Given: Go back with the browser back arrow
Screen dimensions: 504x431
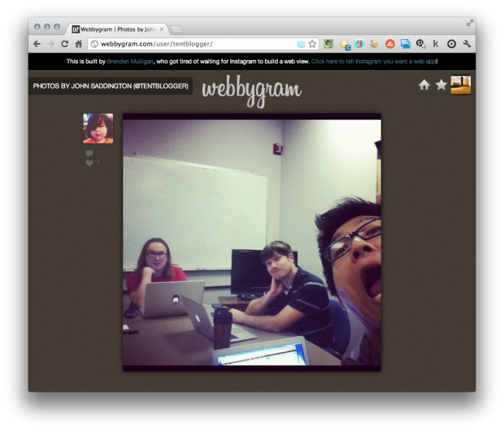Looking at the screenshot, I should pos(37,44).
